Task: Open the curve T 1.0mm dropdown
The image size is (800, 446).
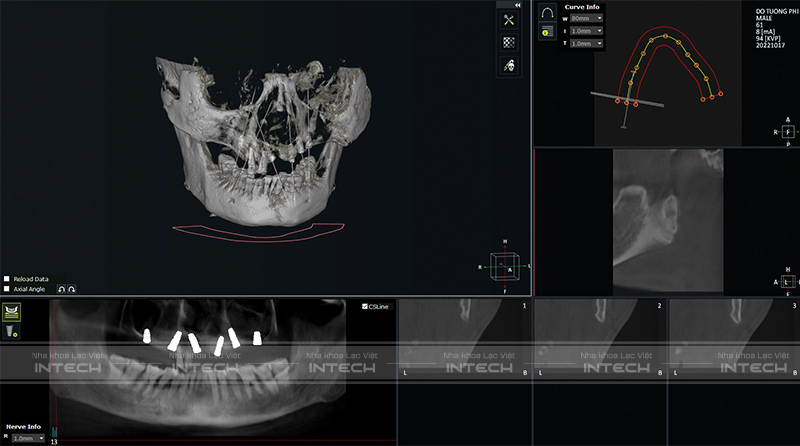Action: point(586,44)
